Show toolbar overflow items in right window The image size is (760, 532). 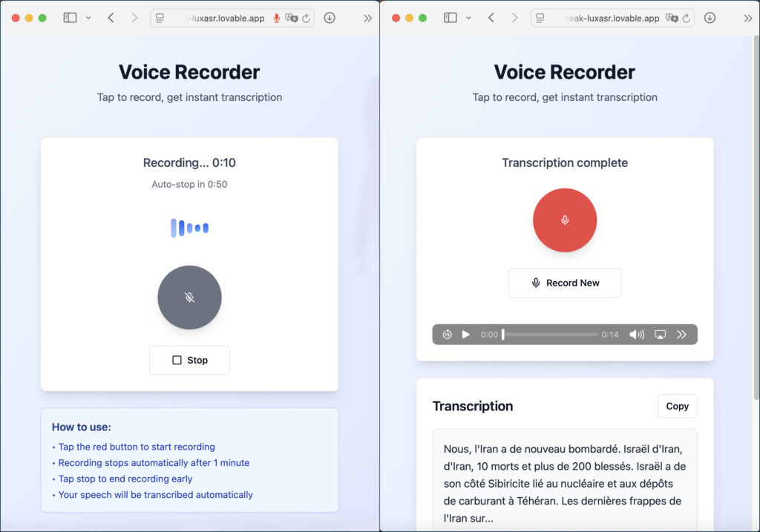[x=747, y=18]
